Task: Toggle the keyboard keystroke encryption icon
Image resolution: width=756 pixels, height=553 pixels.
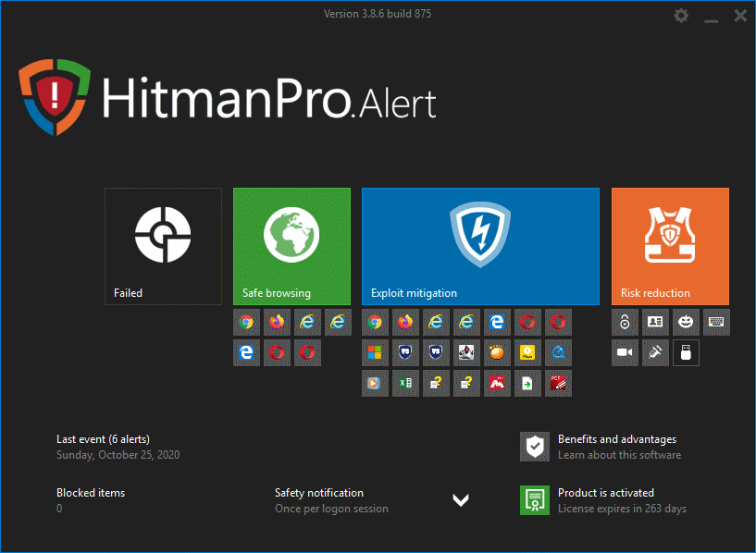Action: click(x=716, y=322)
